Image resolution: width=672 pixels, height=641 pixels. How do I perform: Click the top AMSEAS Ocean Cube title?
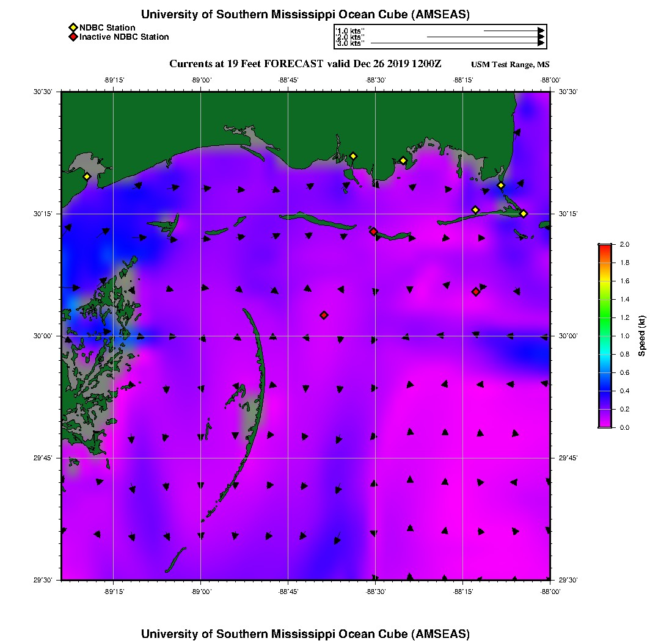tap(305, 15)
